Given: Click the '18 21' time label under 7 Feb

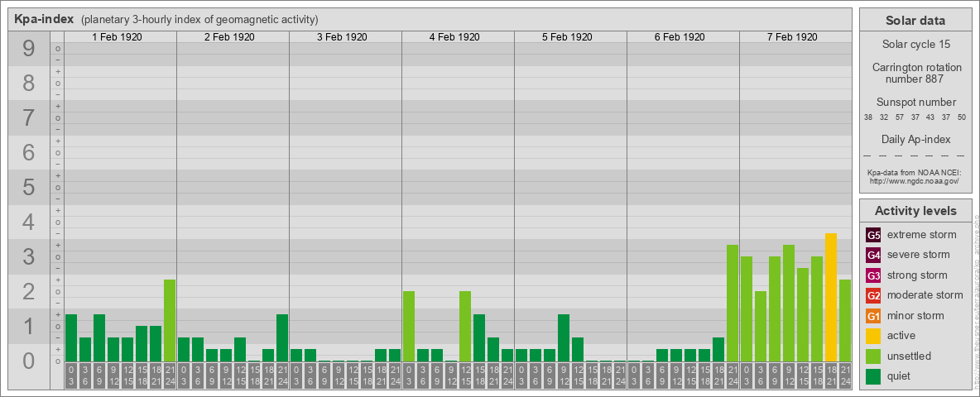Looking at the screenshot, I should click(x=831, y=375).
